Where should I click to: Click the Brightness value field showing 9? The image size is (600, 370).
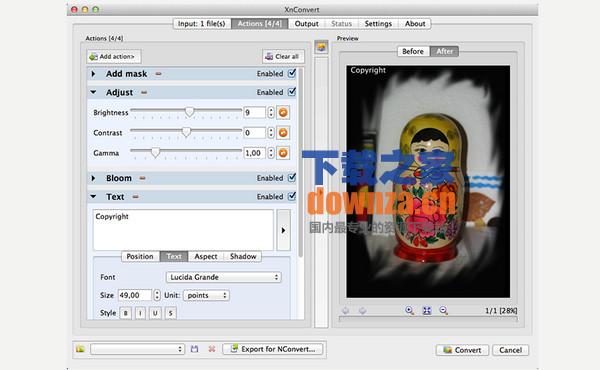coord(255,112)
